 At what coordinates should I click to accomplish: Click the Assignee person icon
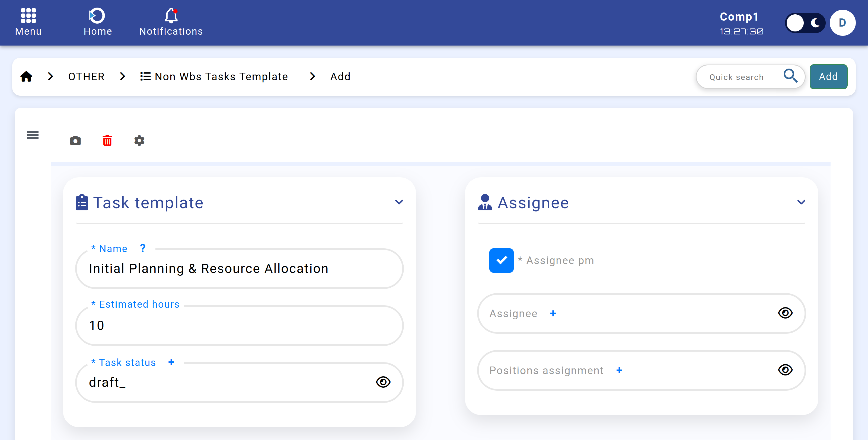coord(485,202)
